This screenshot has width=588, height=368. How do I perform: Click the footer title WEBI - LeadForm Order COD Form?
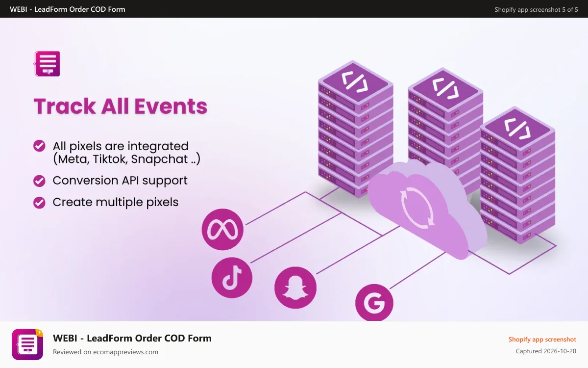click(x=132, y=338)
